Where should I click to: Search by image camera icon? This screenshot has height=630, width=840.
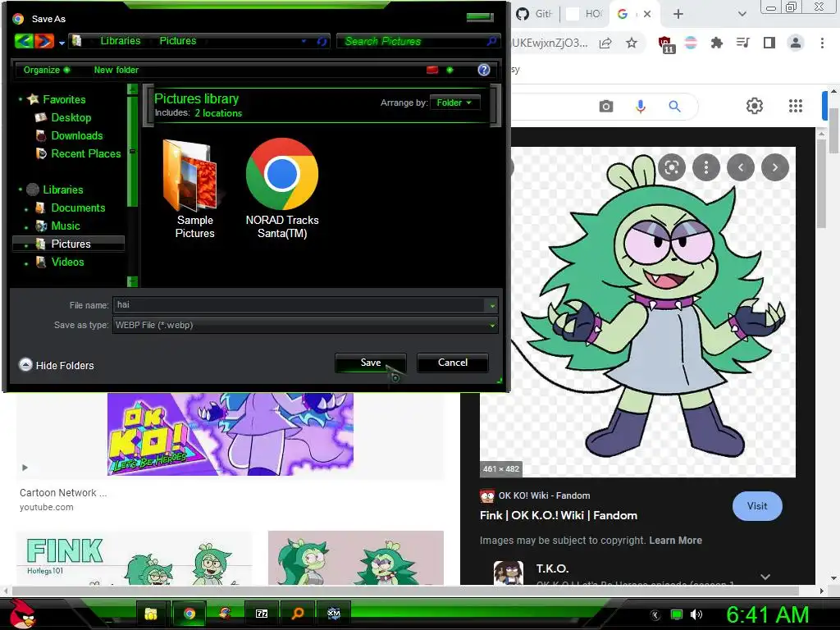(x=606, y=106)
